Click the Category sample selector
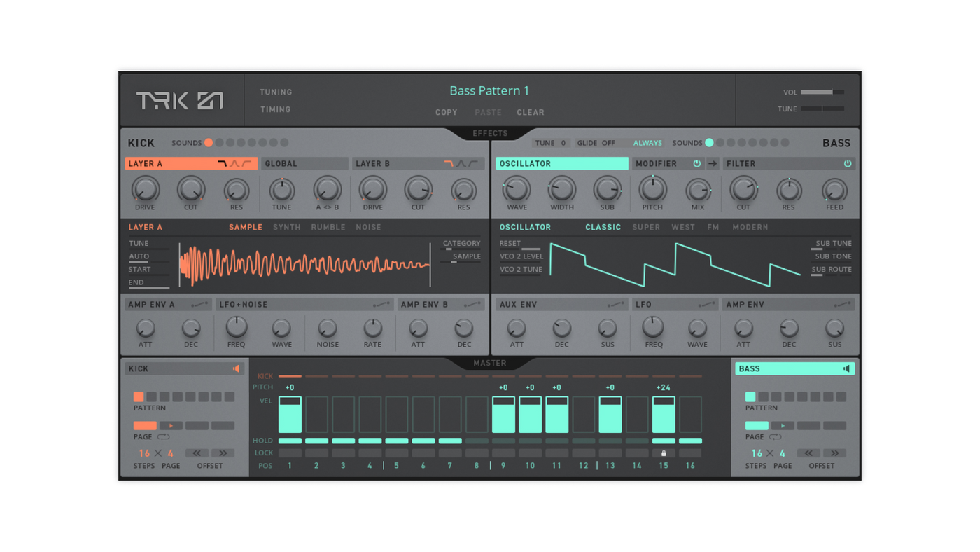 click(461, 244)
